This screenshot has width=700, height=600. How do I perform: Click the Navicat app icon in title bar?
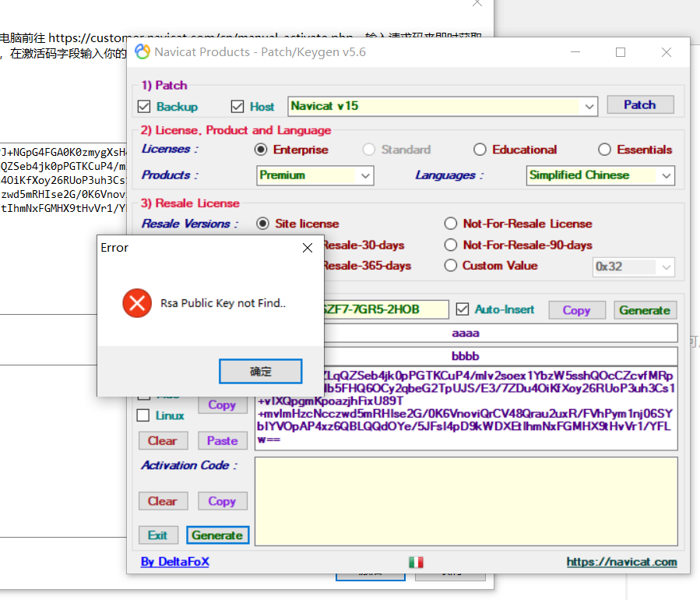(142, 52)
